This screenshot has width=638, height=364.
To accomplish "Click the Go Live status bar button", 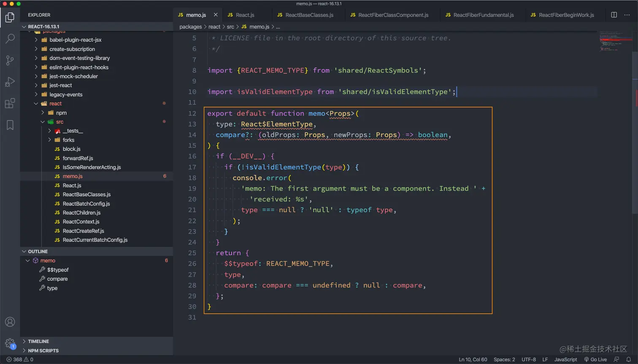I will point(595,359).
